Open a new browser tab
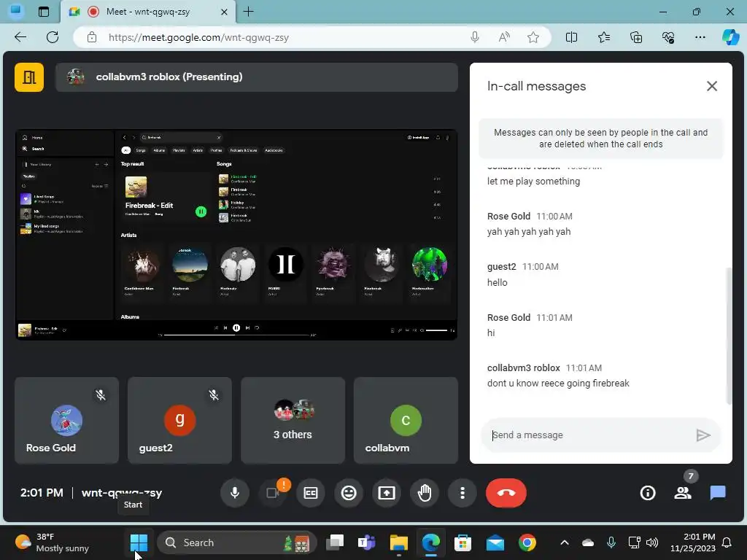Image resolution: width=747 pixels, height=560 pixels. point(248,12)
